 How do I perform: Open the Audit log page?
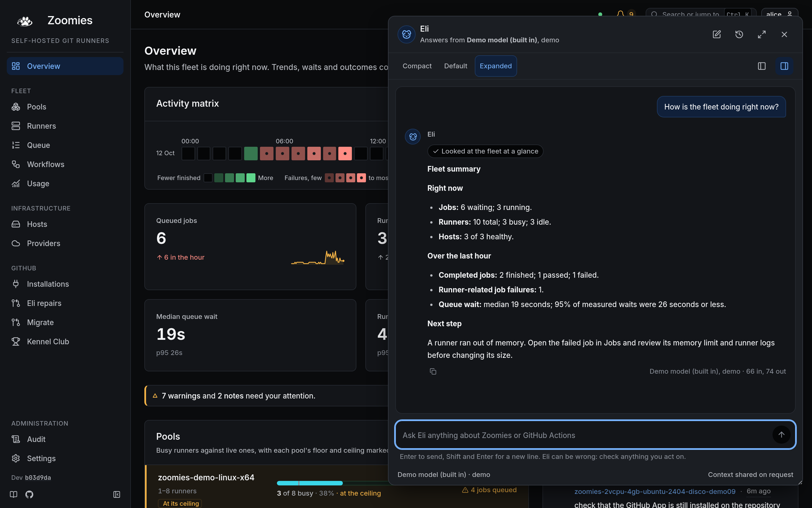[x=65, y=439]
